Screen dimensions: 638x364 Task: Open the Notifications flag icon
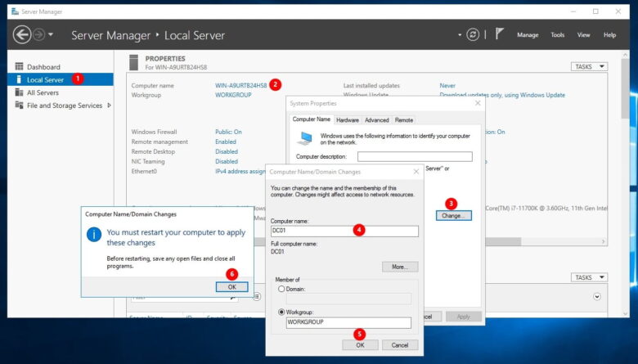click(499, 34)
